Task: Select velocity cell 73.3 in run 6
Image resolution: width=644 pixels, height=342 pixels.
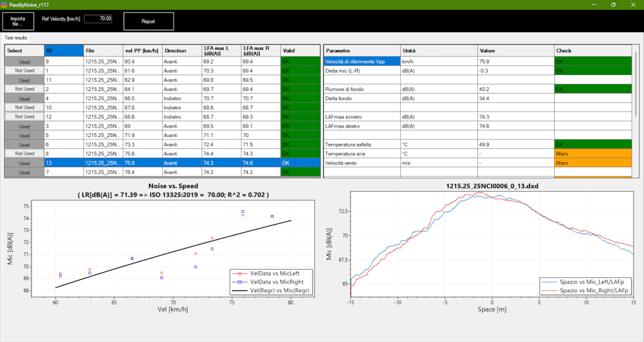Action: coord(143,145)
